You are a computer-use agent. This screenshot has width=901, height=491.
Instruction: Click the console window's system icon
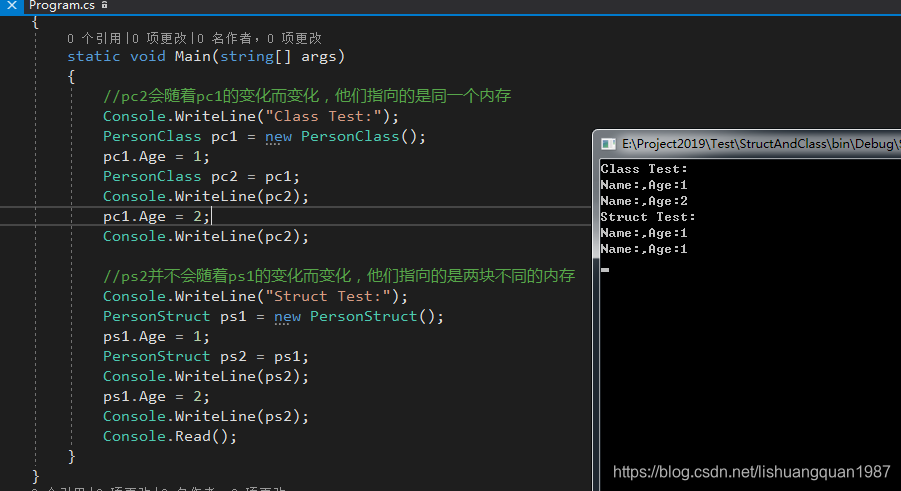coord(607,144)
